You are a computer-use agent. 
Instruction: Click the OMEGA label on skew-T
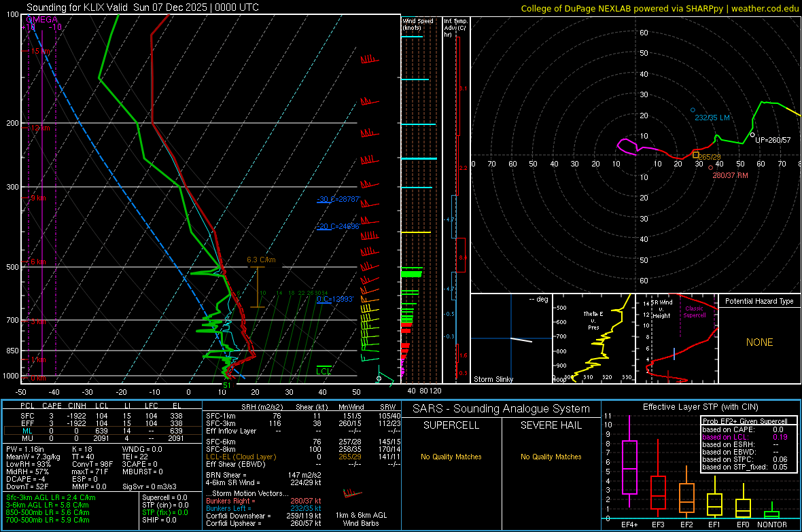click(42, 20)
